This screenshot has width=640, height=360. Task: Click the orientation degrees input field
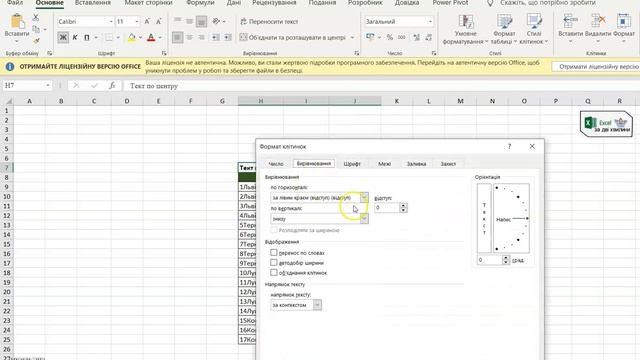489,260
